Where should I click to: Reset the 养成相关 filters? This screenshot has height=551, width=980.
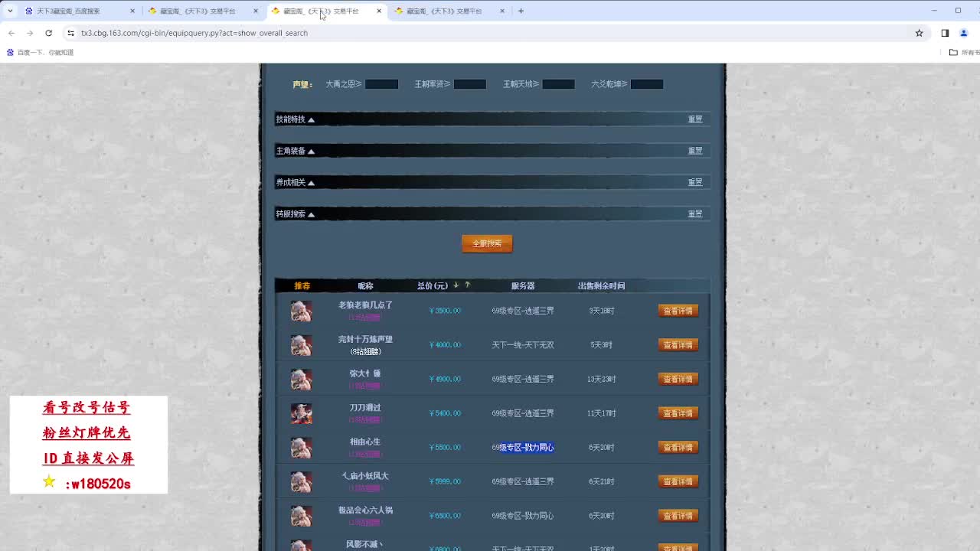click(x=695, y=182)
